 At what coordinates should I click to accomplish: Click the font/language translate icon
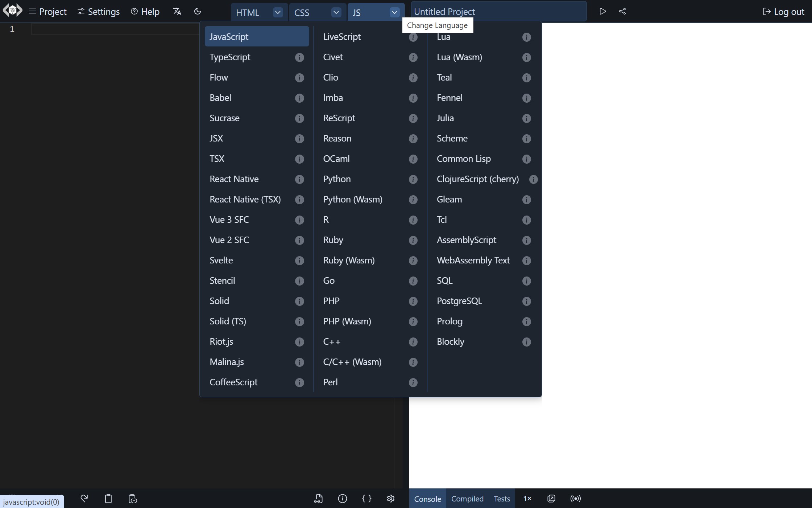click(177, 11)
